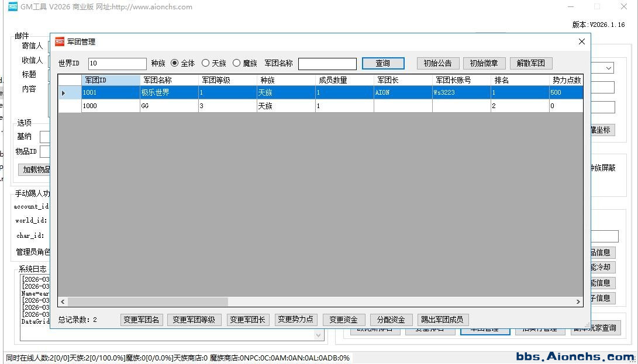Click the grid's horizontal scrollbar thumb

147,302
